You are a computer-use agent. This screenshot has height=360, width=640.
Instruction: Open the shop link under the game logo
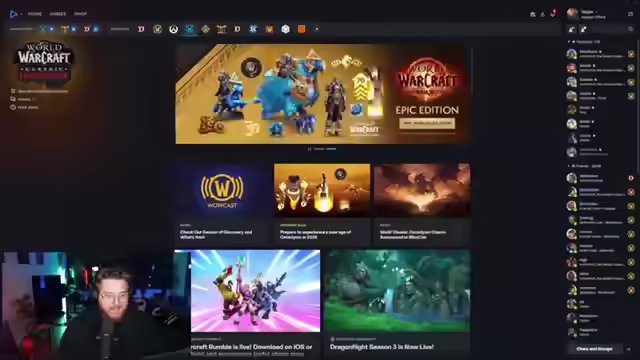(40, 91)
